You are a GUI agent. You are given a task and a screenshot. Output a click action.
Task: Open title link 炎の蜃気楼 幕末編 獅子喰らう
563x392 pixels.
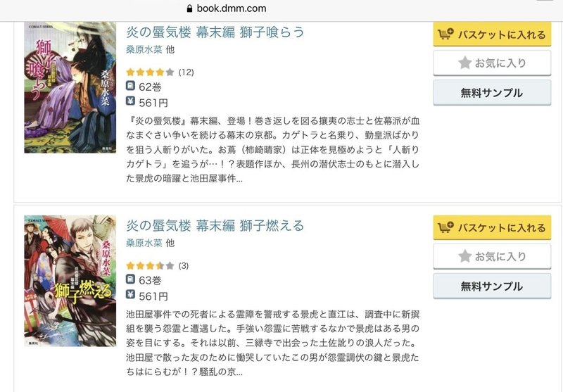coord(215,32)
